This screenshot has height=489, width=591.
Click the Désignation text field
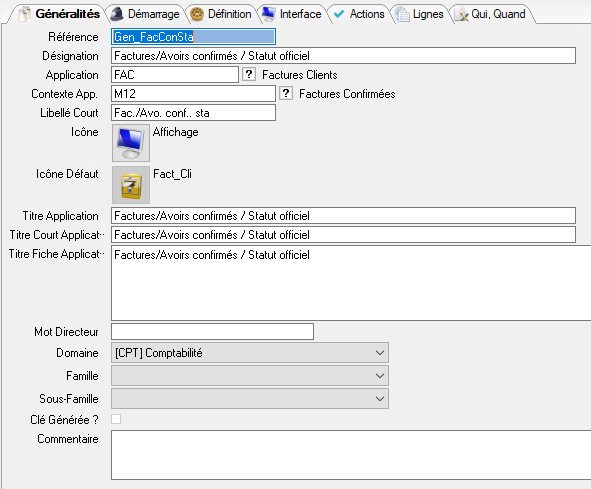(x=343, y=56)
